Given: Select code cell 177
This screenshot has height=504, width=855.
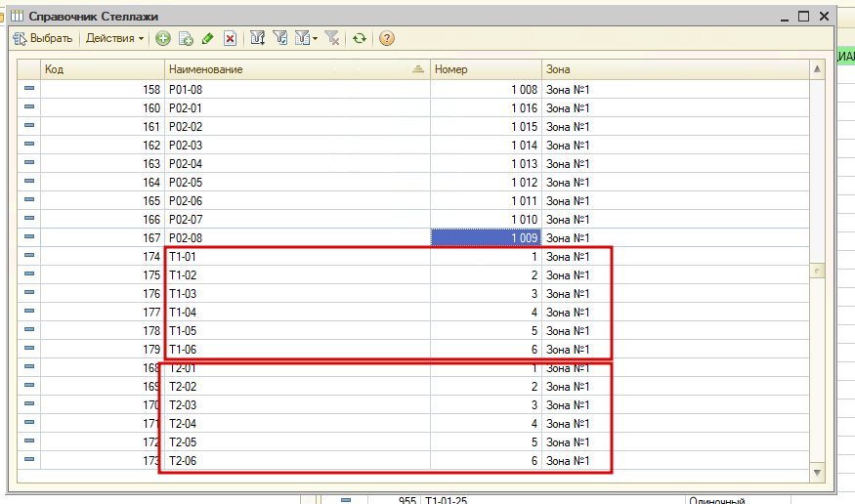Looking at the screenshot, I should pos(103,313).
